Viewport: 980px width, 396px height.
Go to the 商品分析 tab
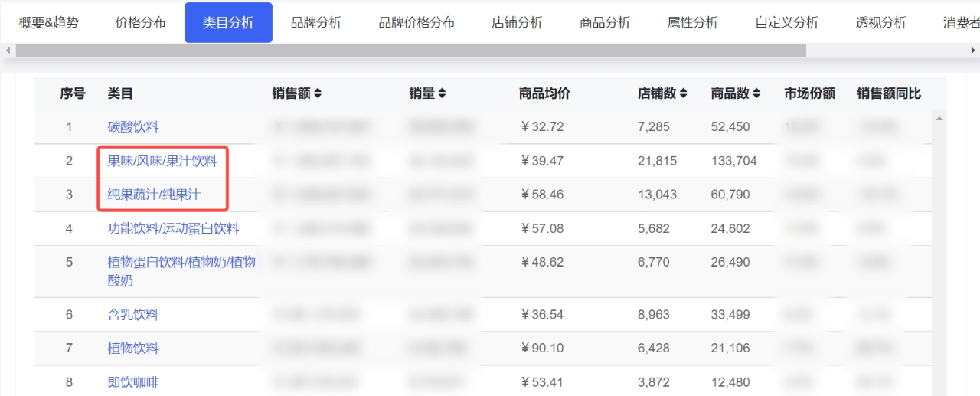[605, 22]
